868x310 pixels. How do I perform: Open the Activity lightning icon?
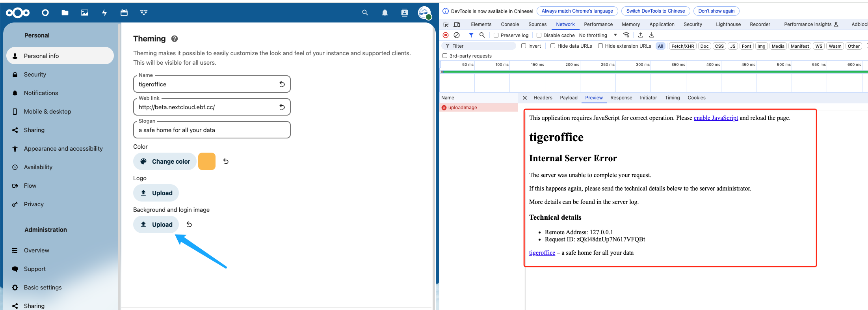point(104,13)
